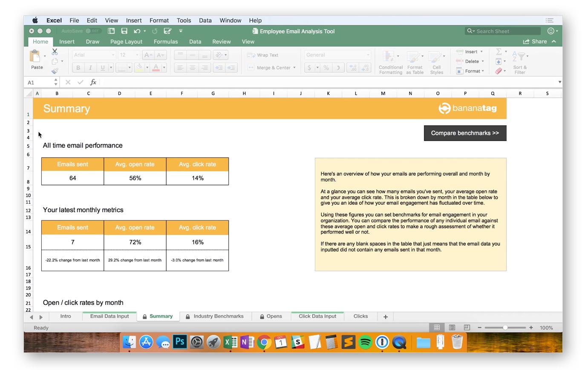Click the Decrease indent icon
Screen dimensions: 588x370
click(x=219, y=68)
